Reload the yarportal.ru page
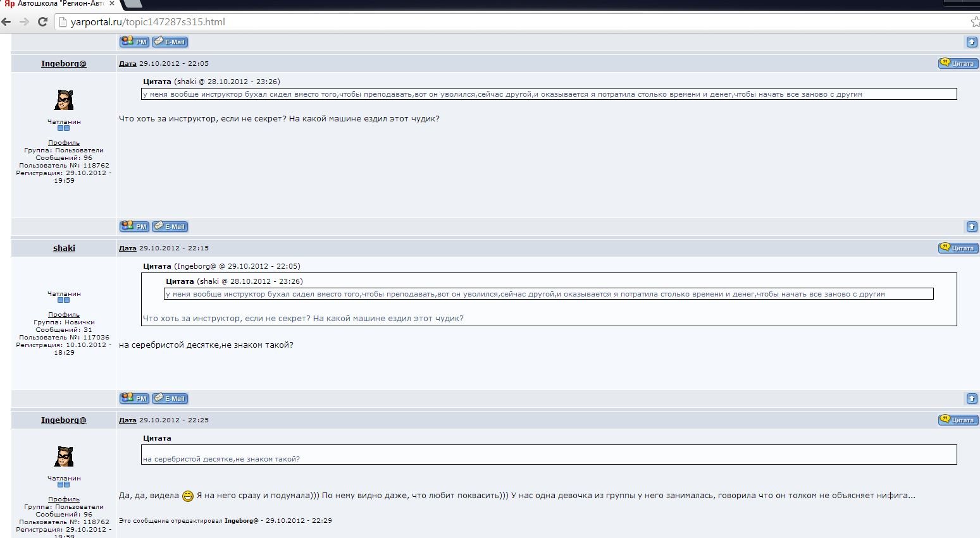This screenshot has height=538, width=980. click(x=43, y=21)
